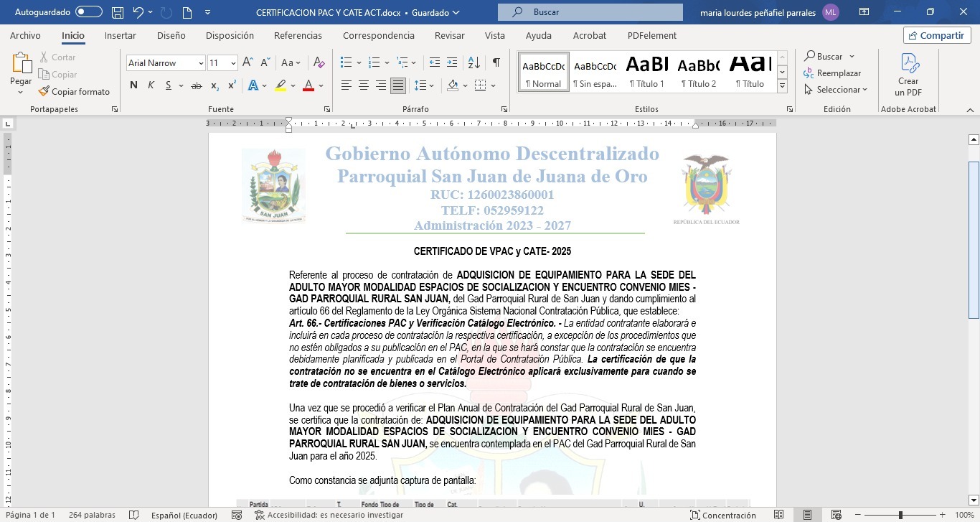Apply justified text alignment
Viewport: 980px width, 522px height.
pos(397,85)
